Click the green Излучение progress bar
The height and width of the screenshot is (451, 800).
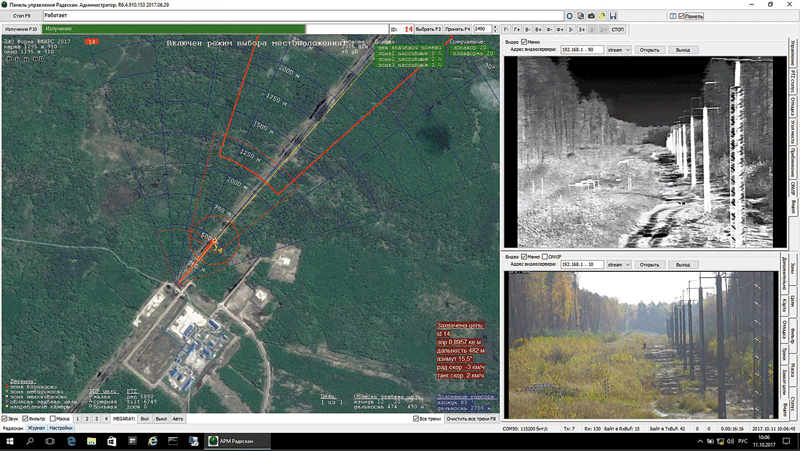coord(173,29)
